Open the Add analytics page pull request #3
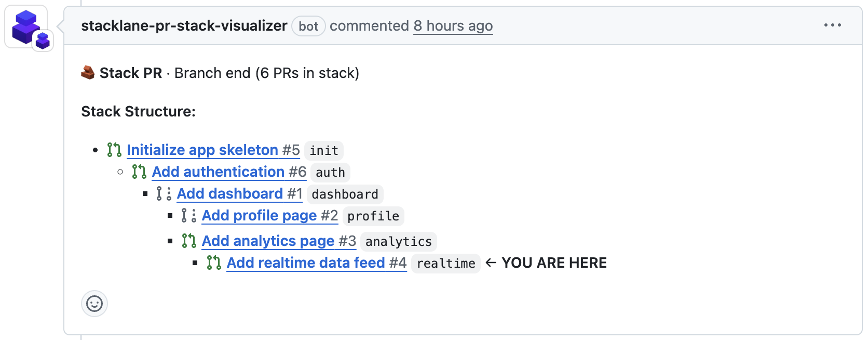868x340 pixels. pyautogui.click(x=268, y=241)
